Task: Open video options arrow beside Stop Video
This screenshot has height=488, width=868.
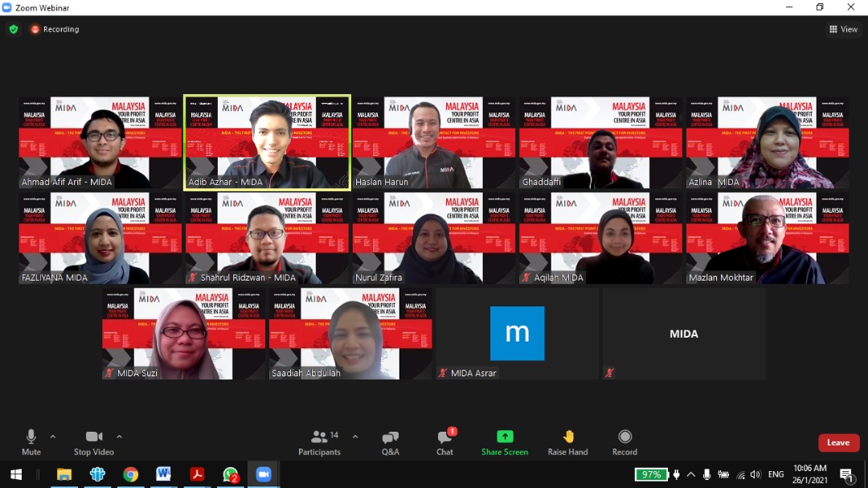Action: [x=119, y=437]
